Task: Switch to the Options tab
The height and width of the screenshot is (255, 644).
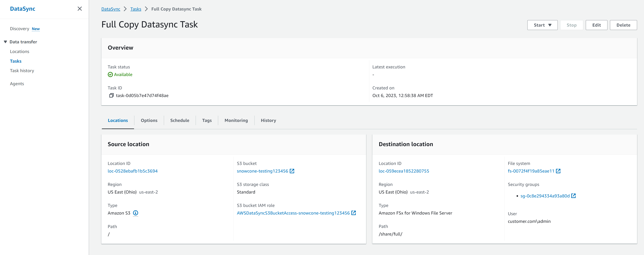Action: tap(149, 120)
